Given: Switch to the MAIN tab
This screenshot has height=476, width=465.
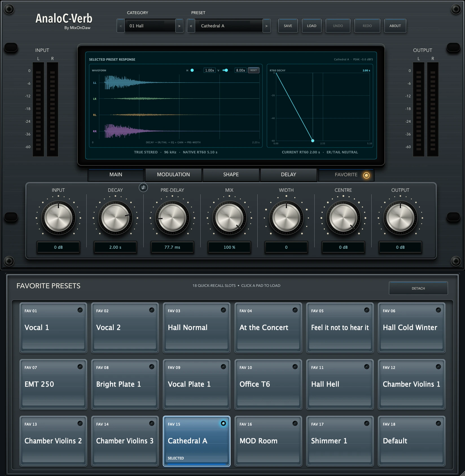Looking at the screenshot, I should coord(116,175).
